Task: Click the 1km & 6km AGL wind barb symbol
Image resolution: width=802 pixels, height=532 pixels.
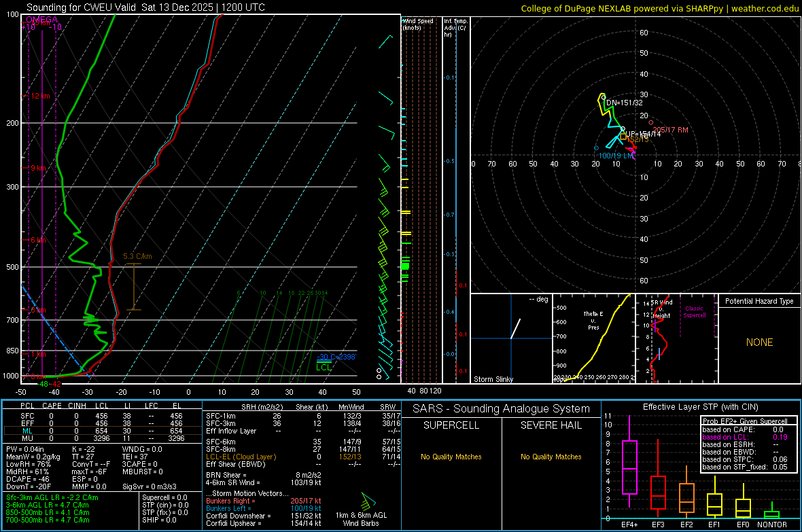Action: pyautogui.click(x=368, y=501)
